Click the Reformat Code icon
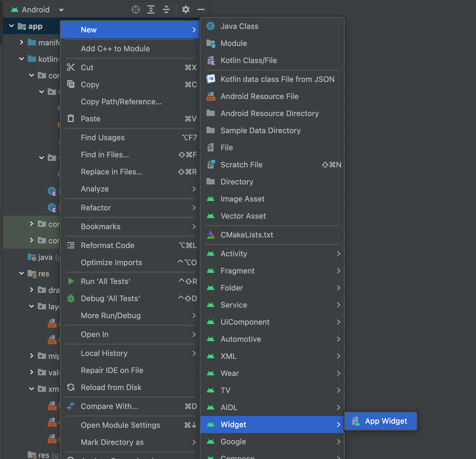Image resolution: width=476 pixels, height=459 pixels. [71, 245]
